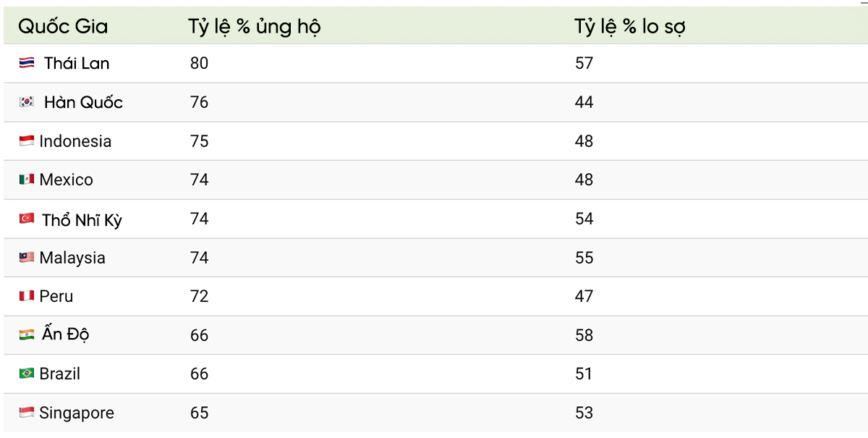
Task: Select the "Hàn Quốc" country name
Action: pos(83,103)
